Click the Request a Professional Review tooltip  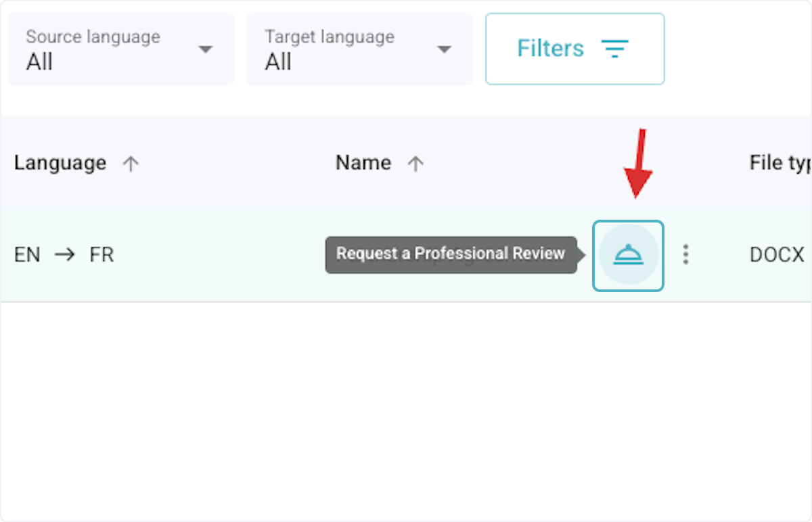click(x=450, y=254)
